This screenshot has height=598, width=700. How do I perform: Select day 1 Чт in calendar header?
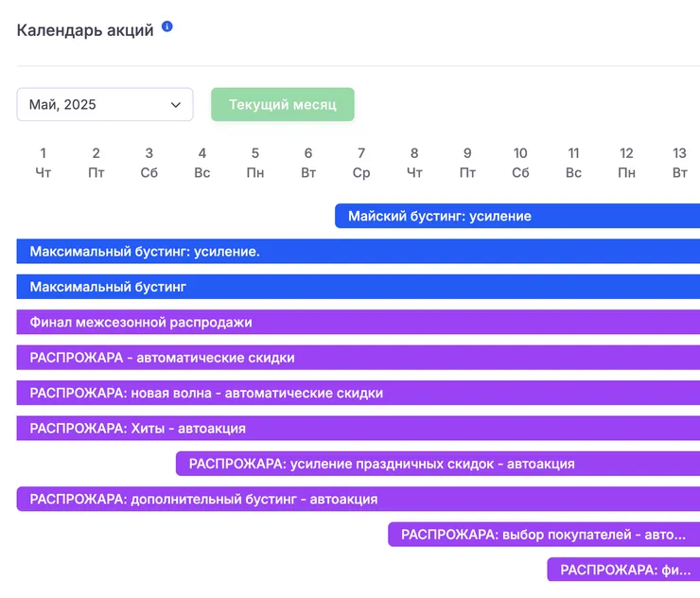[44, 163]
